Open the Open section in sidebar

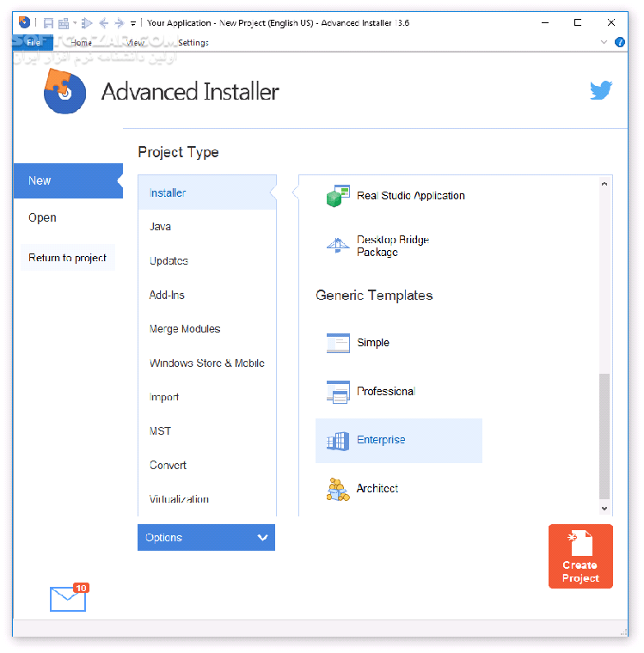coord(43,217)
